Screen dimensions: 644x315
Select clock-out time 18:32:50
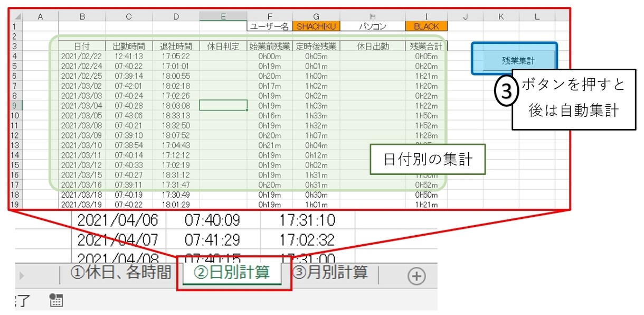click(176, 125)
